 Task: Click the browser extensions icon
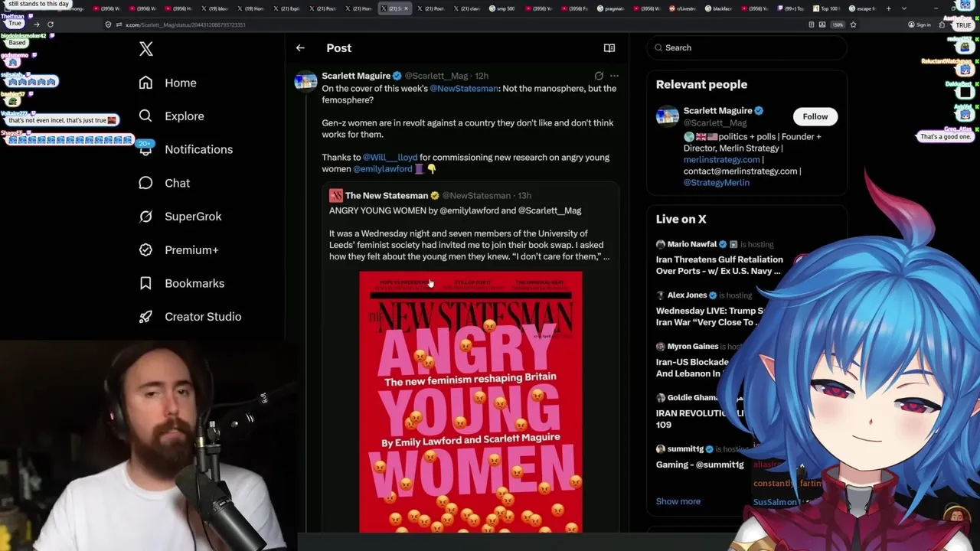point(942,24)
